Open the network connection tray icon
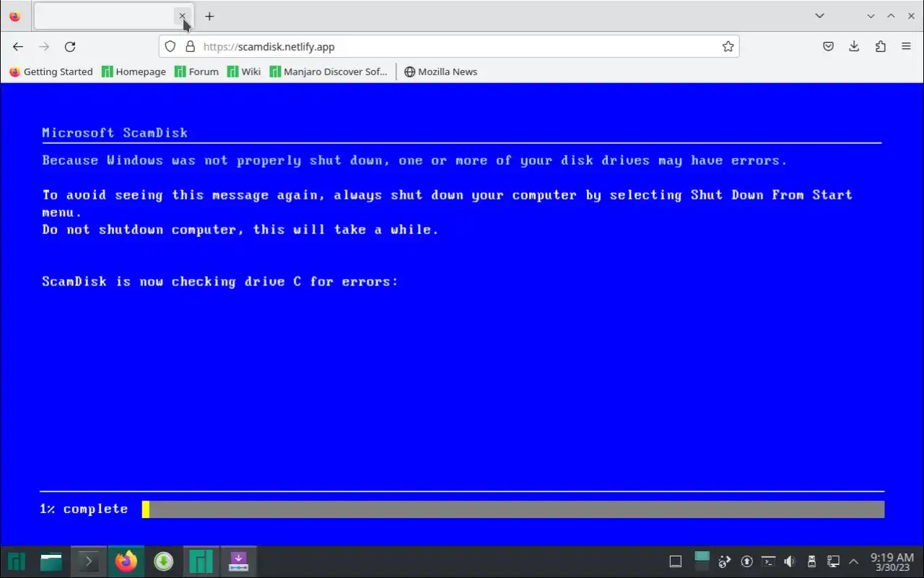The width and height of the screenshot is (924, 578). tap(833, 561)
